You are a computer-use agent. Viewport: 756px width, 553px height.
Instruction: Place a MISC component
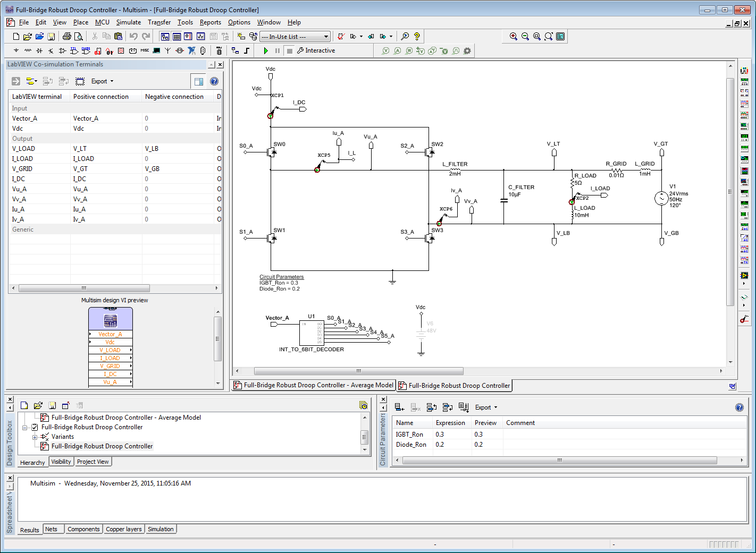[x=145, y=51]
